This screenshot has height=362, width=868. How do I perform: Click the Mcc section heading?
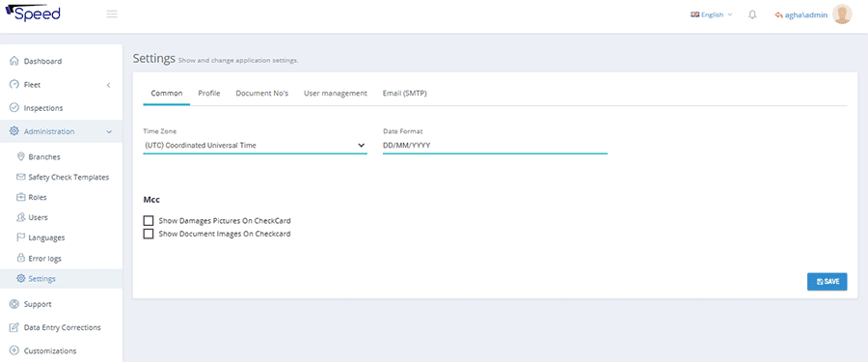point(151,200)
